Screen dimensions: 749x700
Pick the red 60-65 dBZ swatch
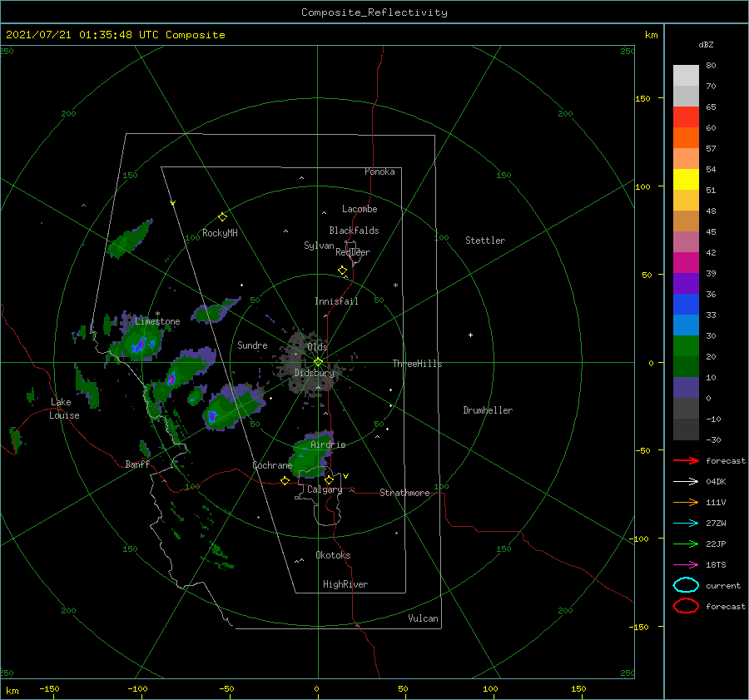coord(686,117)
